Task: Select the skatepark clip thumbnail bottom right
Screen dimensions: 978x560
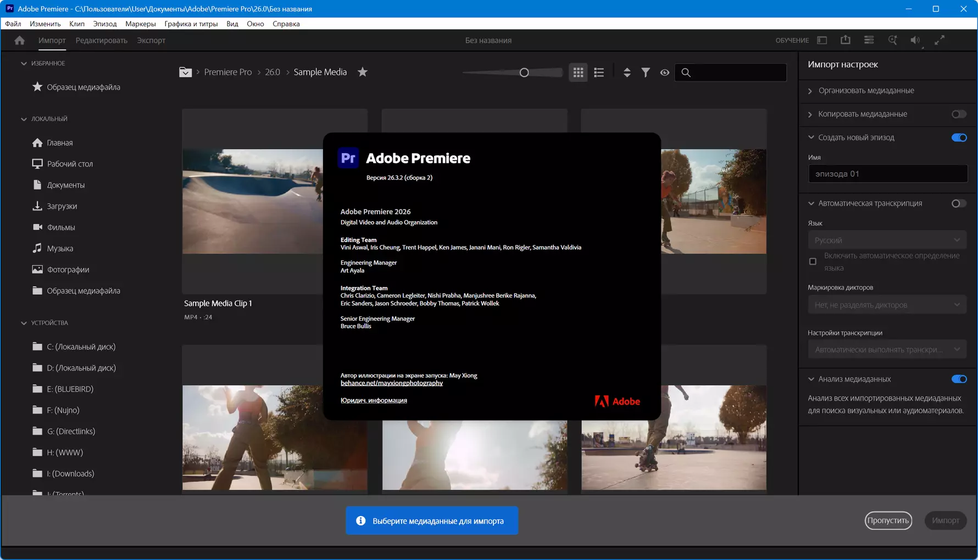Action: point(674,438)
